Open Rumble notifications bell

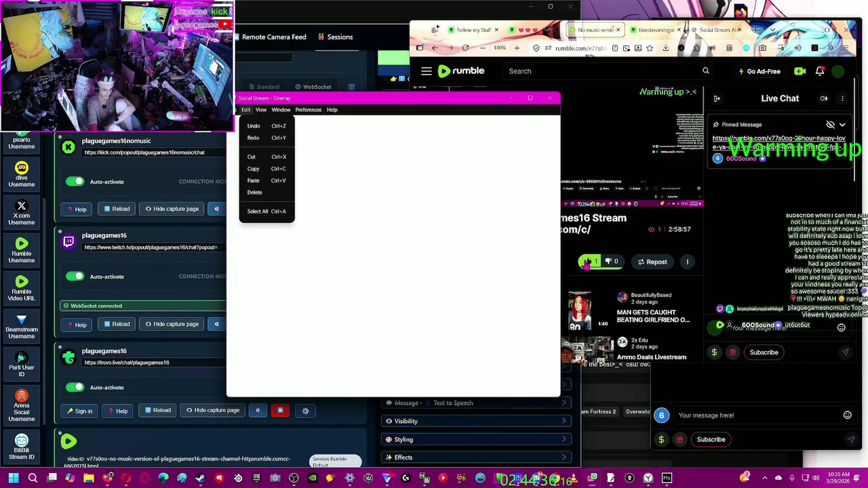820,71
